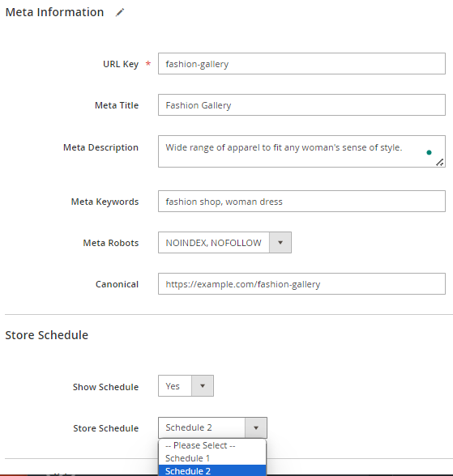This screenshot has width=453, height=476.
Task: Click the Meta Information section heading
Action: [54, 12]
